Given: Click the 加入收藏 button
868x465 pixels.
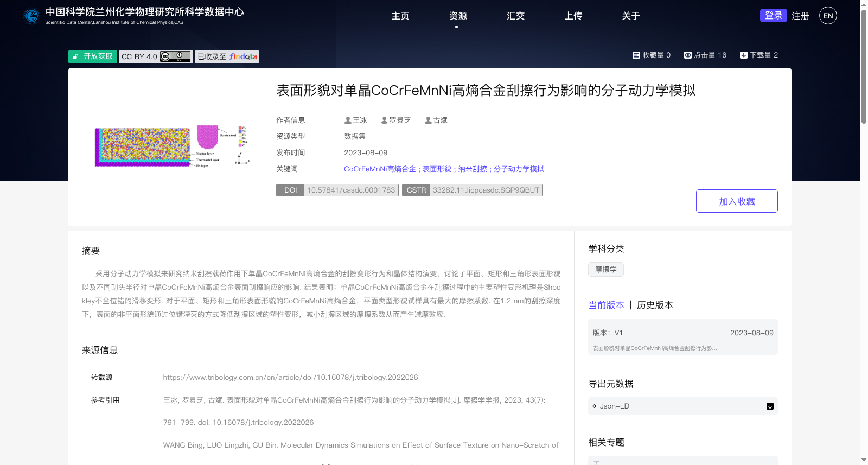Looking at the screenshot, I should pos(737,201).
